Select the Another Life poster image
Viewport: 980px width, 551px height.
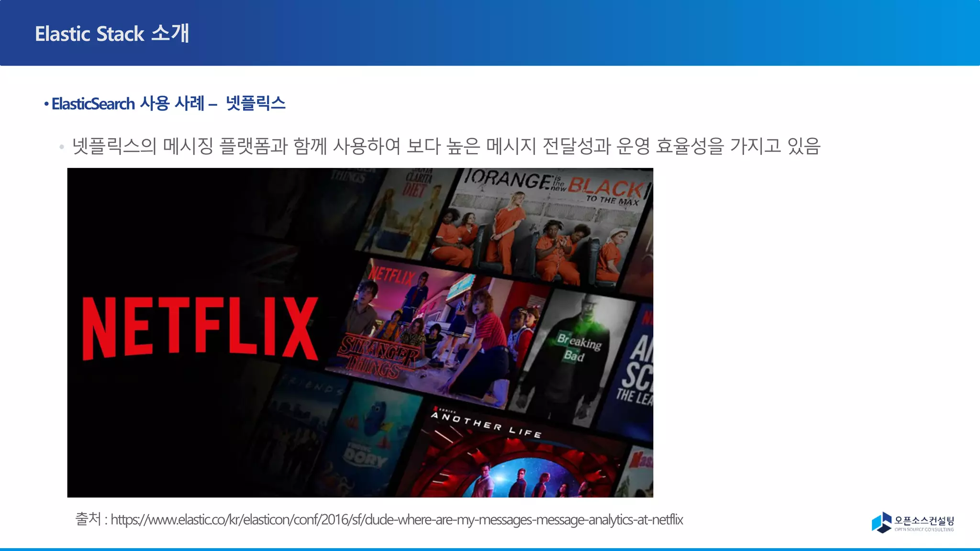click(x=517, y=464)
